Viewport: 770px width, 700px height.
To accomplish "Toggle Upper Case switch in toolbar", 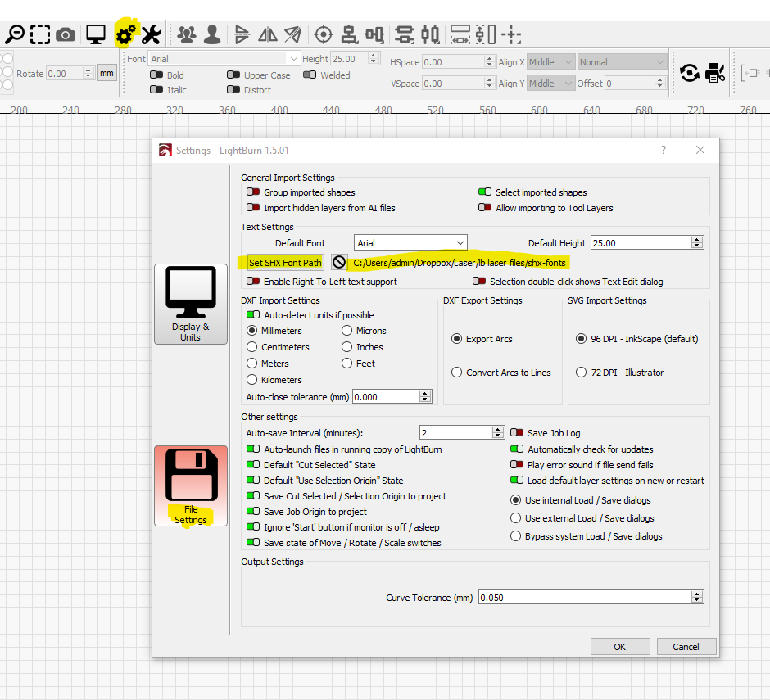I will (233, 75).
